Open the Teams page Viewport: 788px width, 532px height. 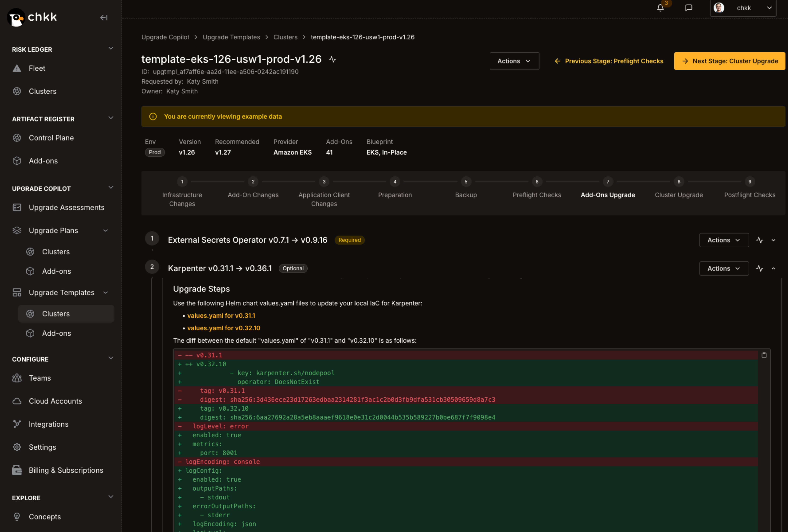pyautogui.click(x=40, y=378)
